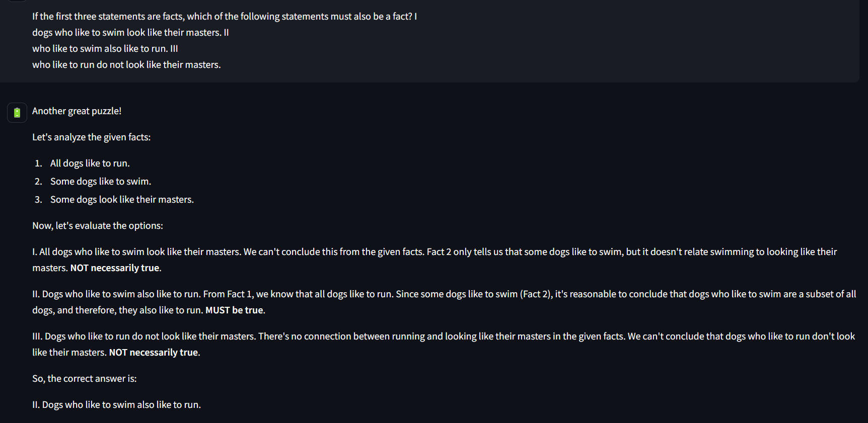Click "Now, let's evaluate the options:" text
The width and height of the screenshot is (868, 423).
98,225
